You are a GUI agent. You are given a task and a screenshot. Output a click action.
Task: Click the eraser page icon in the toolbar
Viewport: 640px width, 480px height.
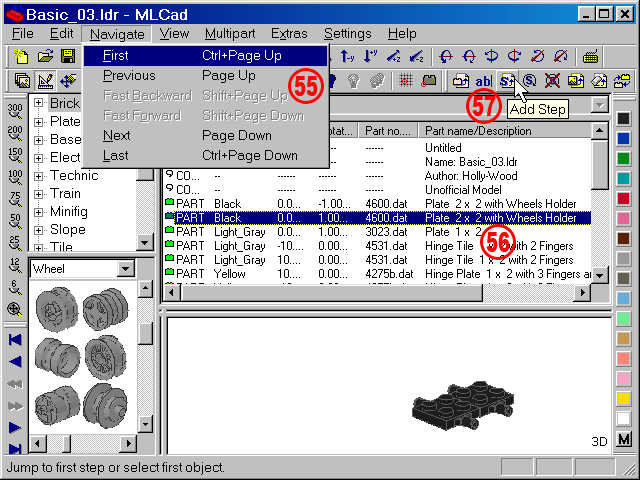pos(599,81)
